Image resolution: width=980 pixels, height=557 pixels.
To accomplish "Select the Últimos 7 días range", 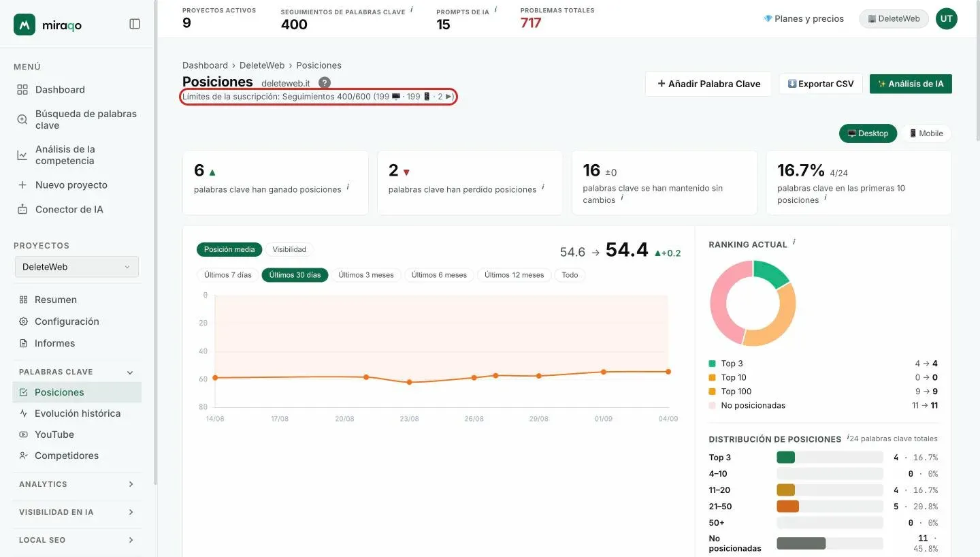I will pyautogui.click(x=228, y=275).
